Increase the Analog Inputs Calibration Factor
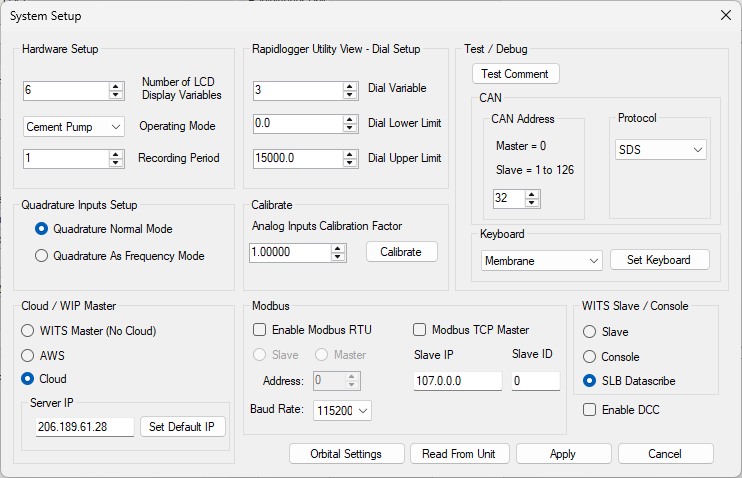 click(337, 248)
